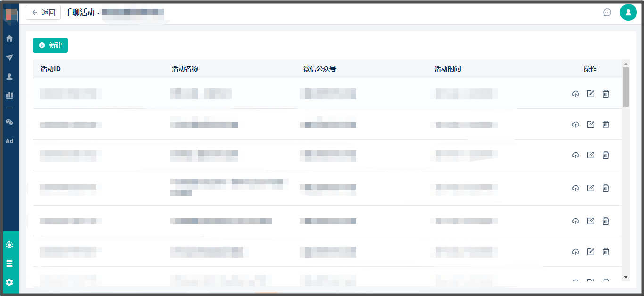This screenshot has width=644, height=296.
Task: Click delete trash icon in first table row
Action: (x=606, y=94)
